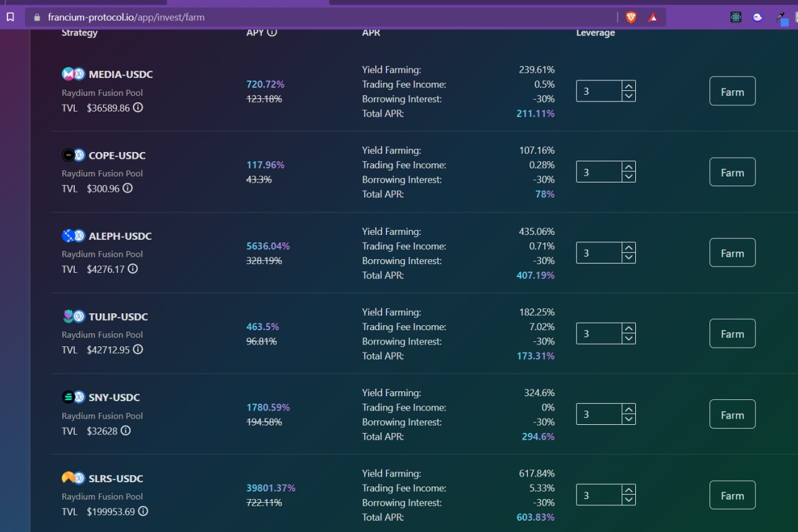Click the Farm button for ALEPH-USDC

click(x=733, y=252)
